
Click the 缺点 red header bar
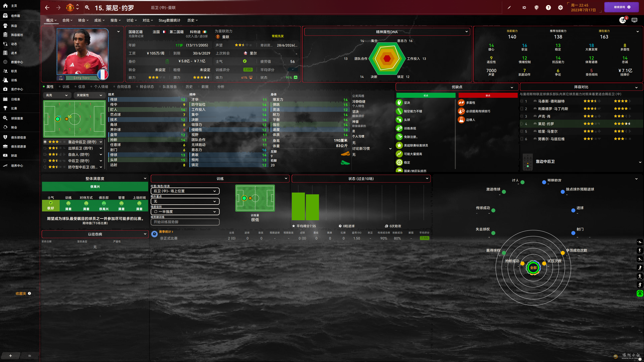488,95
